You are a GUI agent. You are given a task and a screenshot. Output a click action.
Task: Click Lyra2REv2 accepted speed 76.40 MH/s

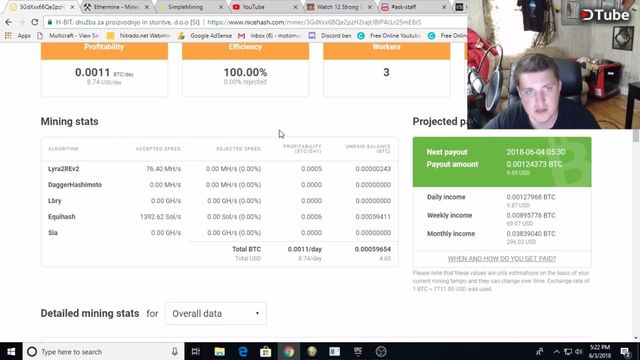point(163,169)
